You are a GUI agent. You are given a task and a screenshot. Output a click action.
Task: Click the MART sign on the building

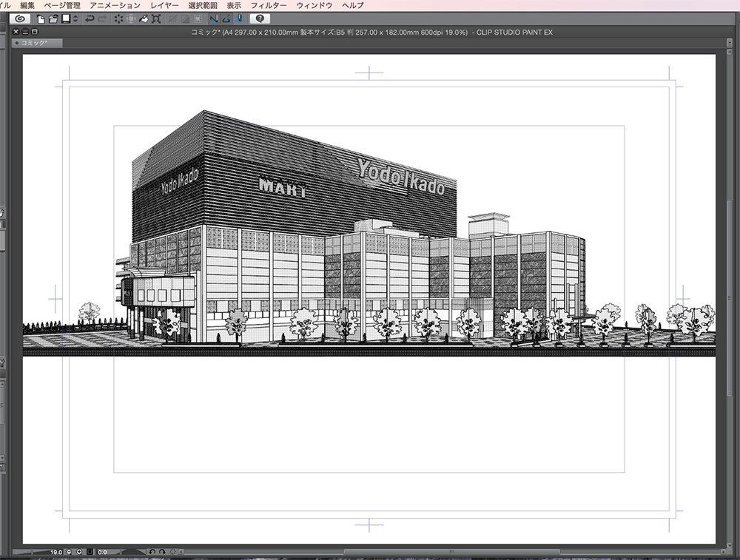point(282,187)
